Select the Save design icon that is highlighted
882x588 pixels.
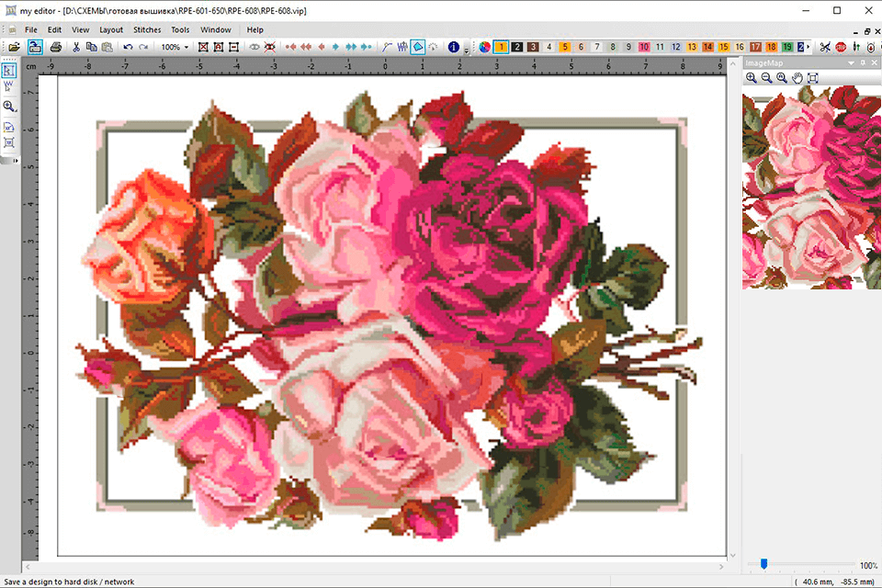pyautogui.click(x=35, y=47)
